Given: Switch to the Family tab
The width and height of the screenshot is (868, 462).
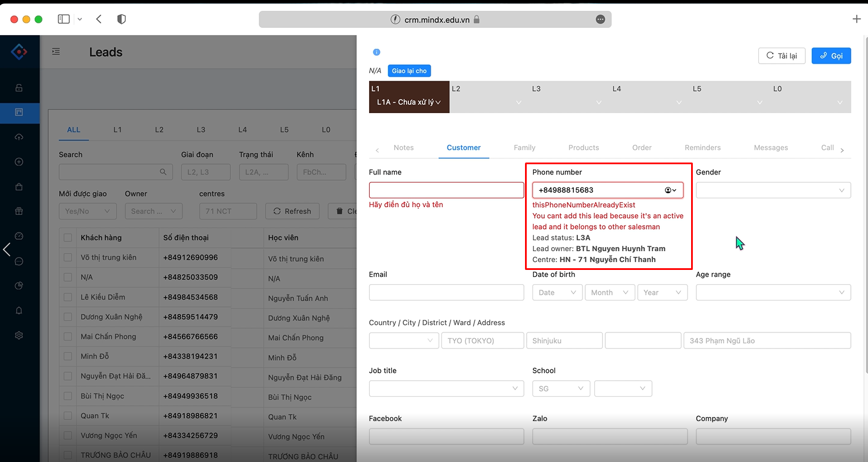Looking at the screenshot, I should pyautogui.click(x=524, y=148).
